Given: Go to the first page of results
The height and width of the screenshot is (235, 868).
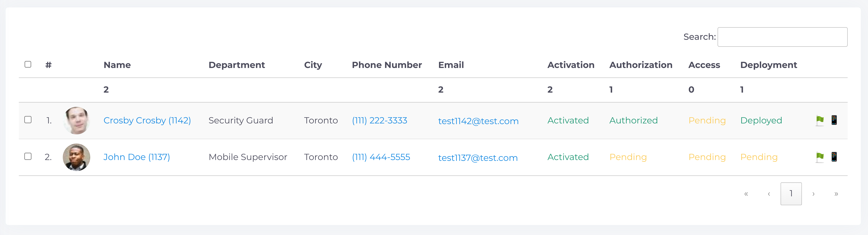Looking at the screenshot, I should [746, 194].
